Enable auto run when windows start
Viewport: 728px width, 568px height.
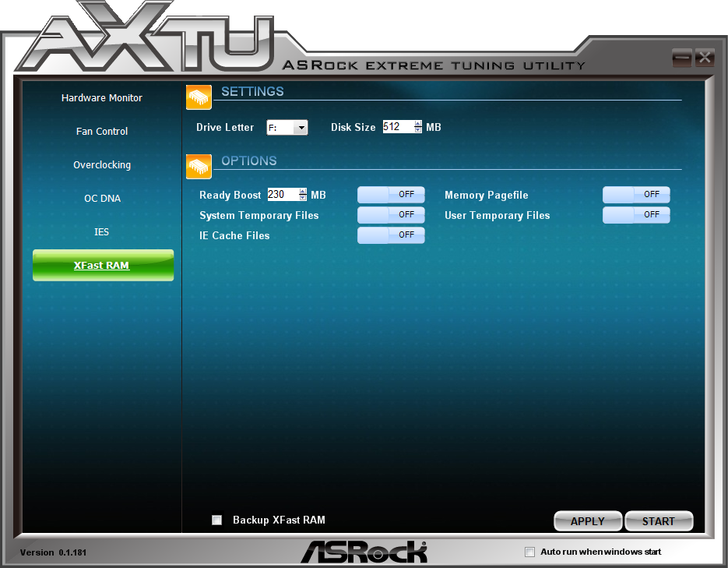tap(529, 552)
